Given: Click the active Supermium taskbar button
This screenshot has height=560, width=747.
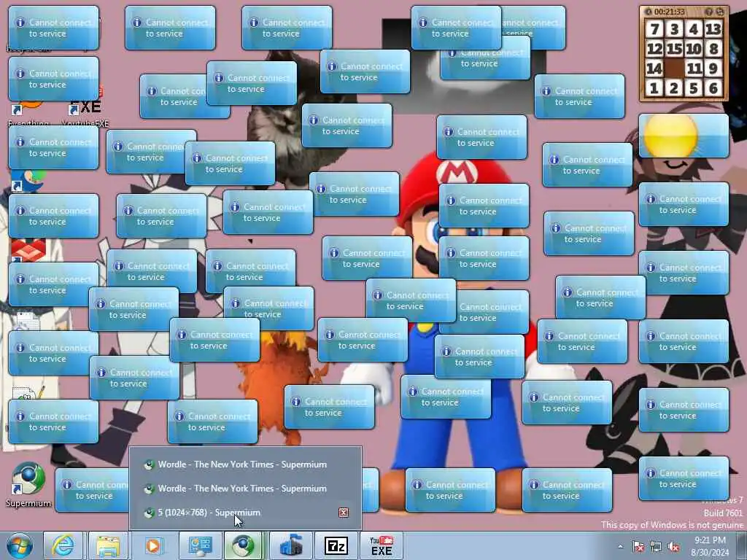Looking at the screenshot, I should click(244, 545).
